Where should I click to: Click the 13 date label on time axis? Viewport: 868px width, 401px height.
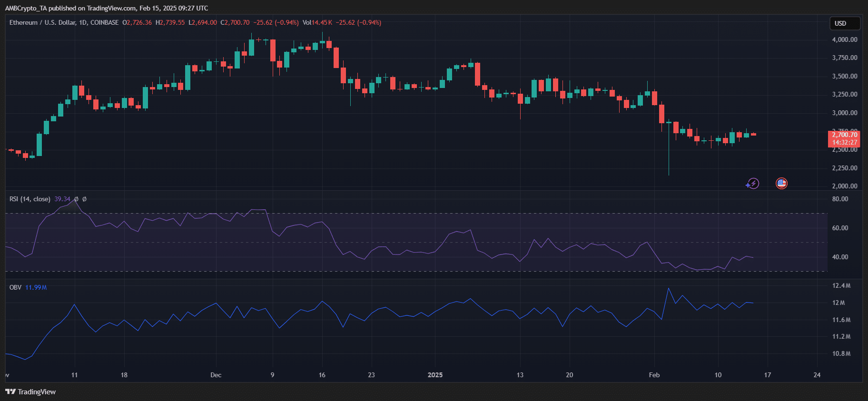(520, 375)
